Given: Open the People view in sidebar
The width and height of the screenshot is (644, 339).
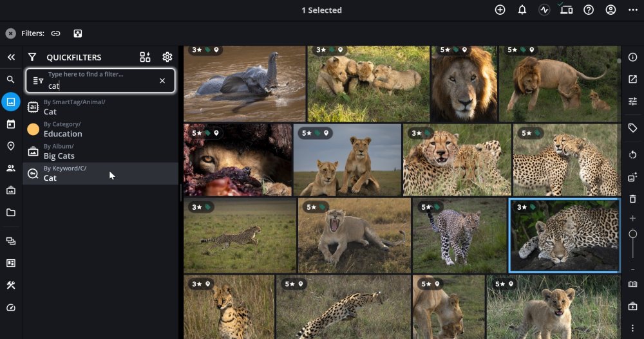Looking at the screenshot, I should [10, 169].
